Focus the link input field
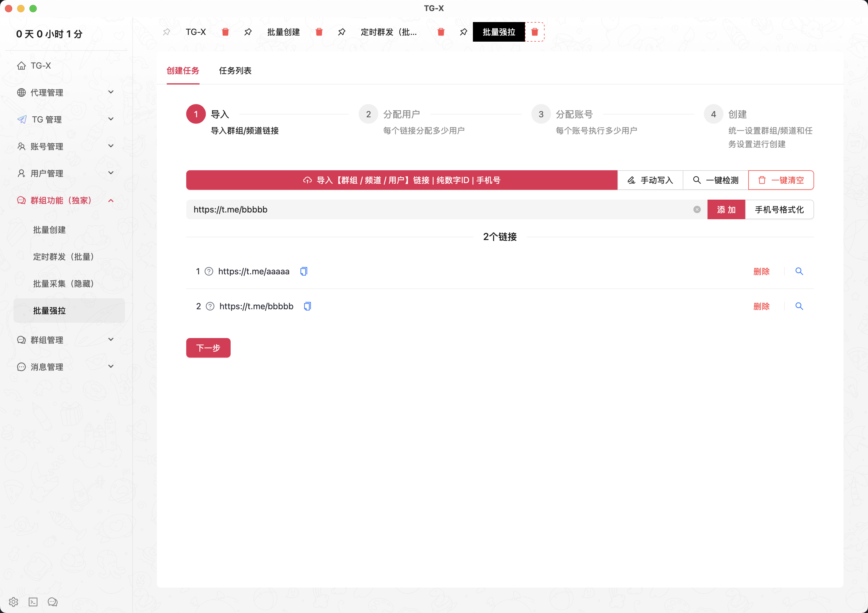The image size is (868, 613). tap(447, 210)
